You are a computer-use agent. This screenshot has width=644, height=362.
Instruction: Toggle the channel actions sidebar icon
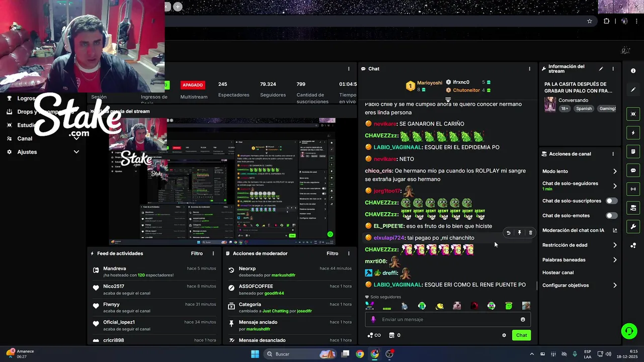tap(633, 208)
